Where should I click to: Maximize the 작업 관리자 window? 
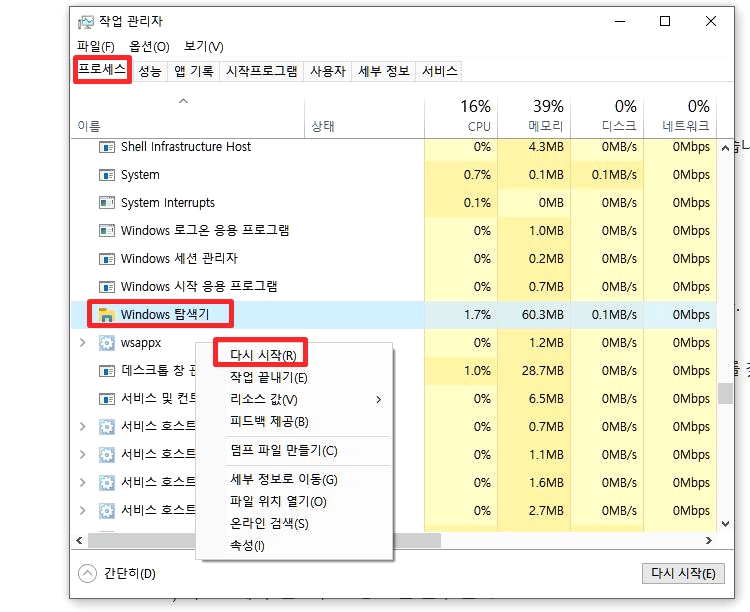(x=665, y=21)
